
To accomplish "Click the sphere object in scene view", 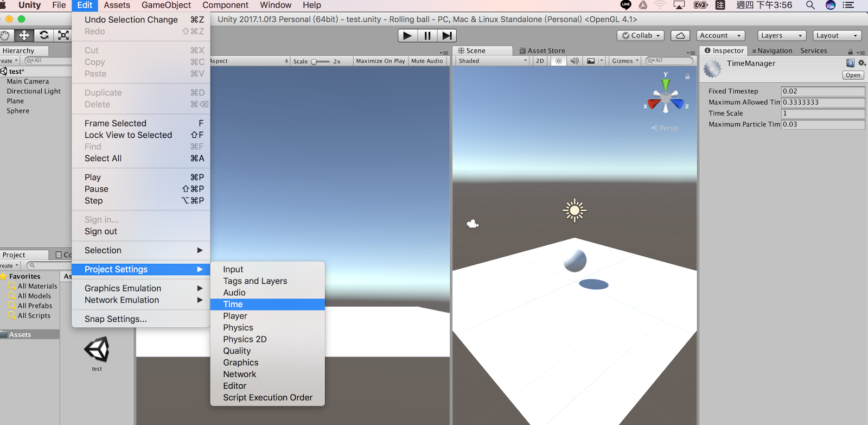I will (575, 261).
